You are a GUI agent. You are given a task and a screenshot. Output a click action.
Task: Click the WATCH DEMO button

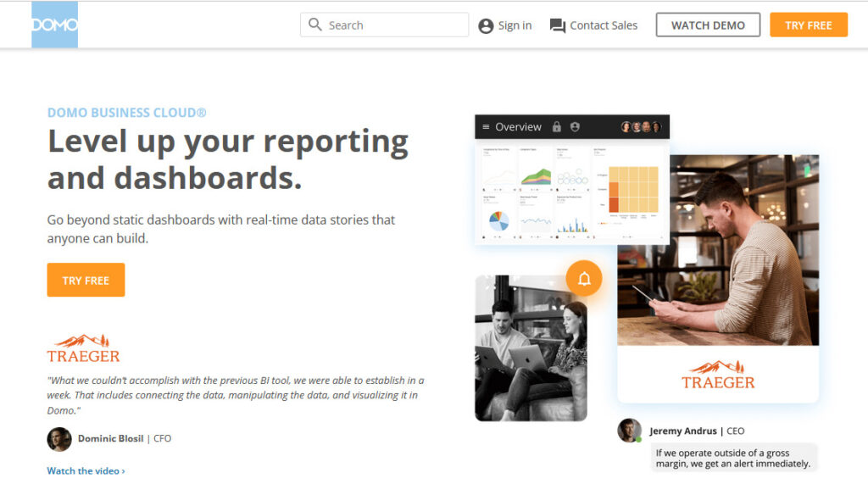click(x=708, y=25)
